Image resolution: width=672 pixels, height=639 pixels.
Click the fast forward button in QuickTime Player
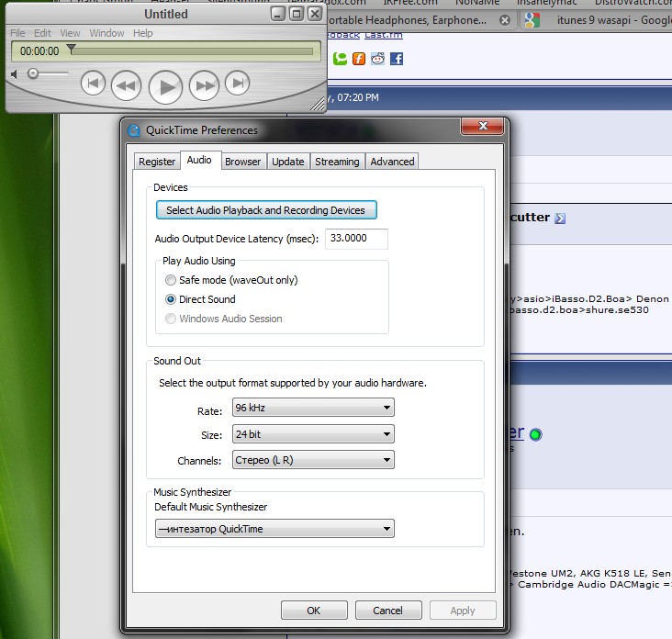tap(205, 85)
